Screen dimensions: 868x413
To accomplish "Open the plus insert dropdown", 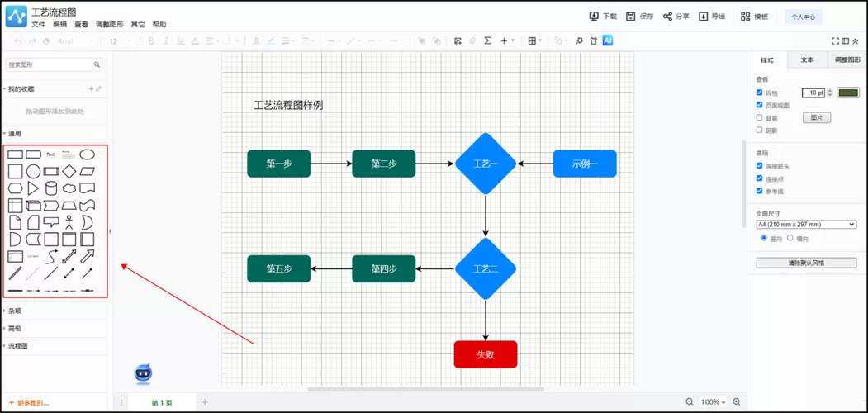I will (508, 40).
